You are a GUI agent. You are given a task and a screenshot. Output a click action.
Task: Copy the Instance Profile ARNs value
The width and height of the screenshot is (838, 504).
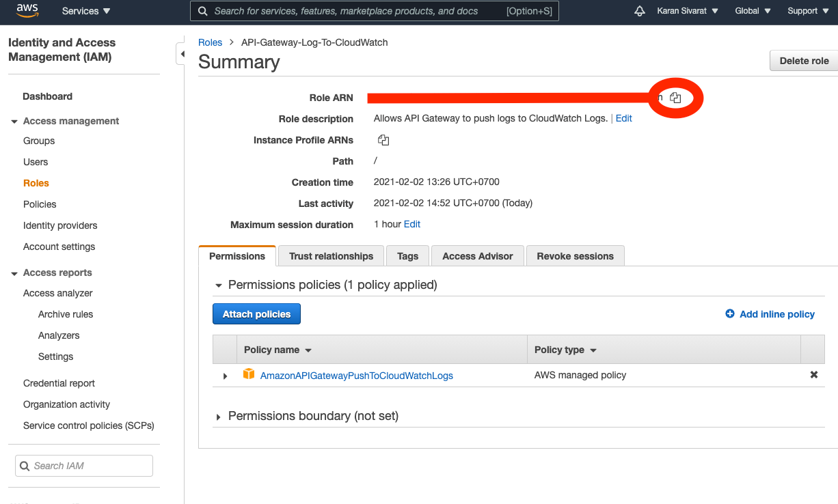(x=383, y=139)
